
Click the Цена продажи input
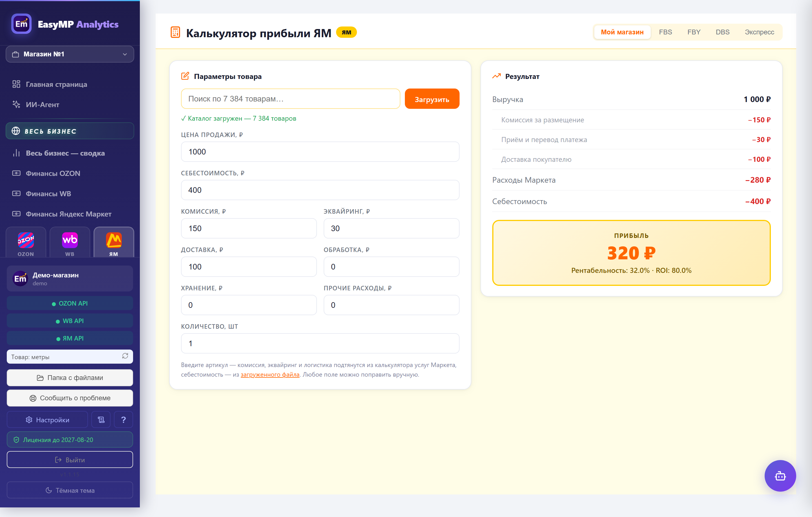click(x=320, y=152)
